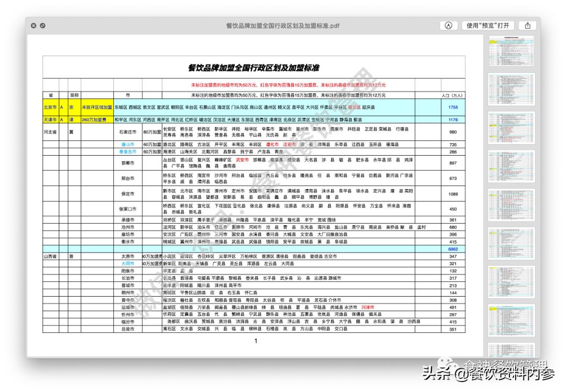Viewport: 566px width, 392px height.
Task: Click the blue 秦皇岛市 city link
Action: [x=129, y=152]
